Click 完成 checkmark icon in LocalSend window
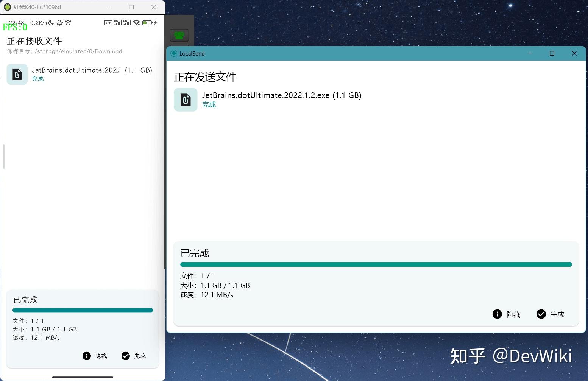 click(541, 314)
